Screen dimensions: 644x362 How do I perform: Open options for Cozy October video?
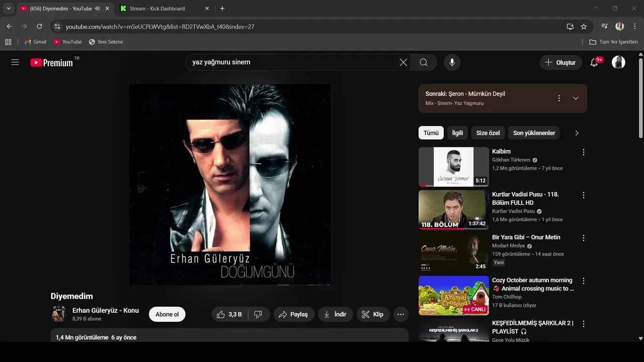(x=584, y=281)
